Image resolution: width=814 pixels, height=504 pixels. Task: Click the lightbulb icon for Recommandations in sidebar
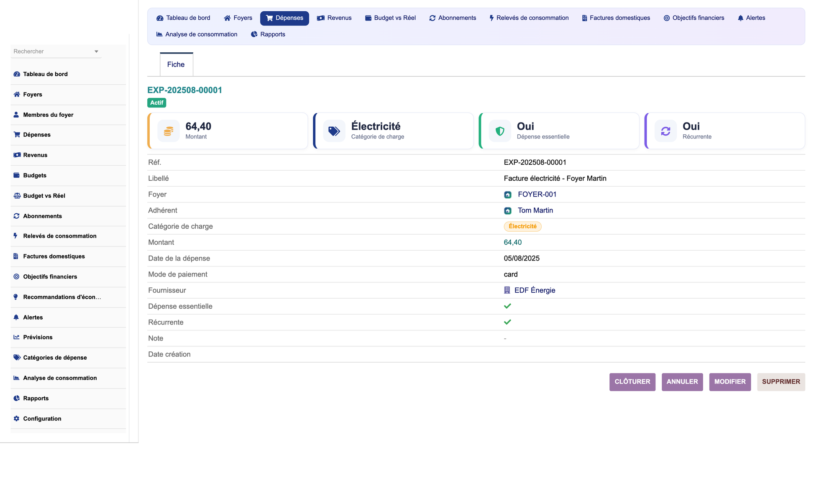coord(16,297)
